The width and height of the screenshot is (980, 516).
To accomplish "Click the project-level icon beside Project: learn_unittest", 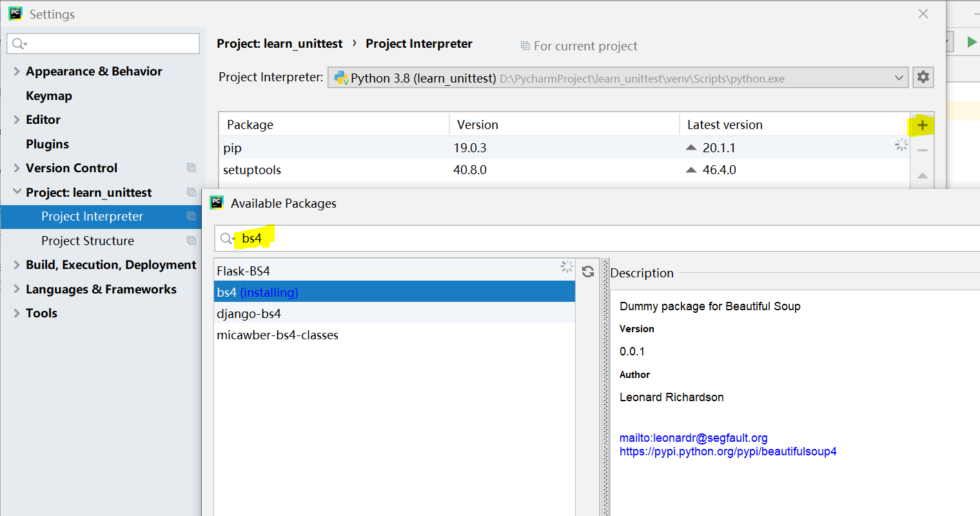I will [191, 192].
